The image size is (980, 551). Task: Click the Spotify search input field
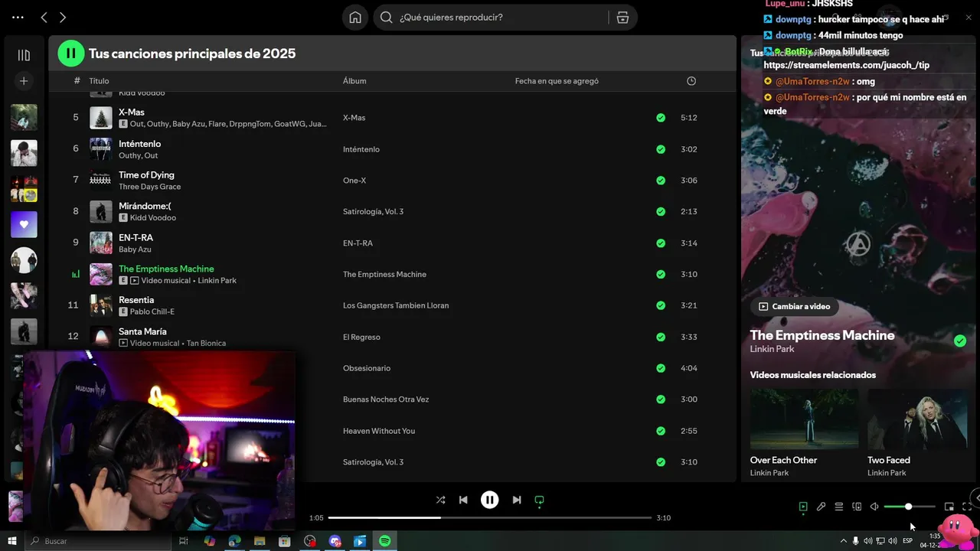click(x=490, y=18)
